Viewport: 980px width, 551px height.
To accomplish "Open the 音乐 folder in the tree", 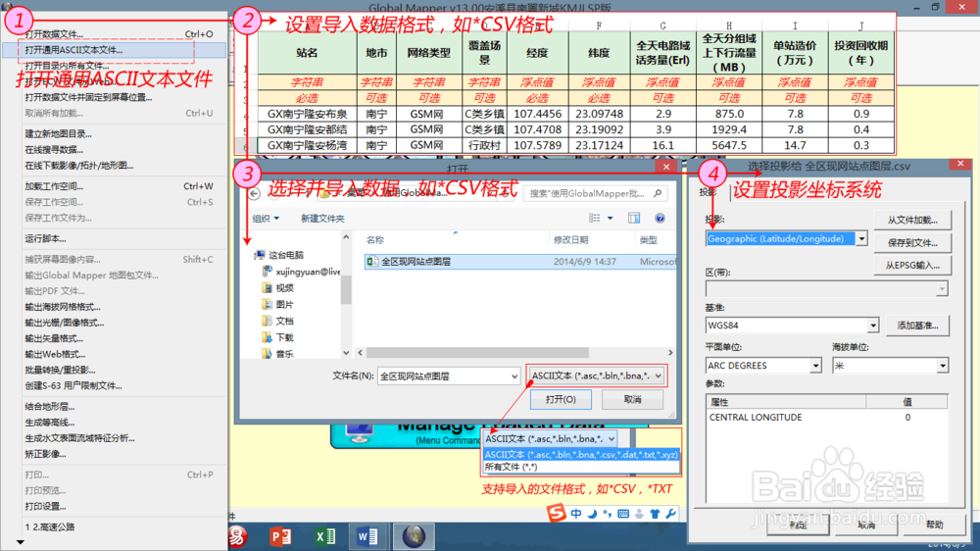I will click(x=277, y=353).
